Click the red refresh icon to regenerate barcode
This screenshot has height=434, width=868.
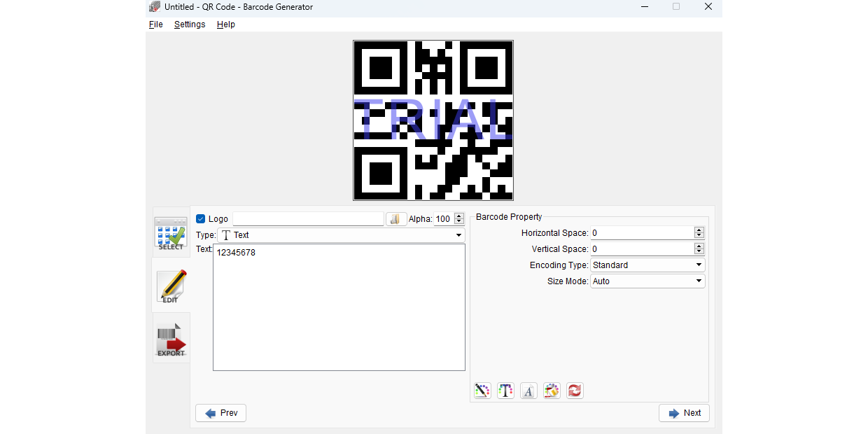pos(575,391)
